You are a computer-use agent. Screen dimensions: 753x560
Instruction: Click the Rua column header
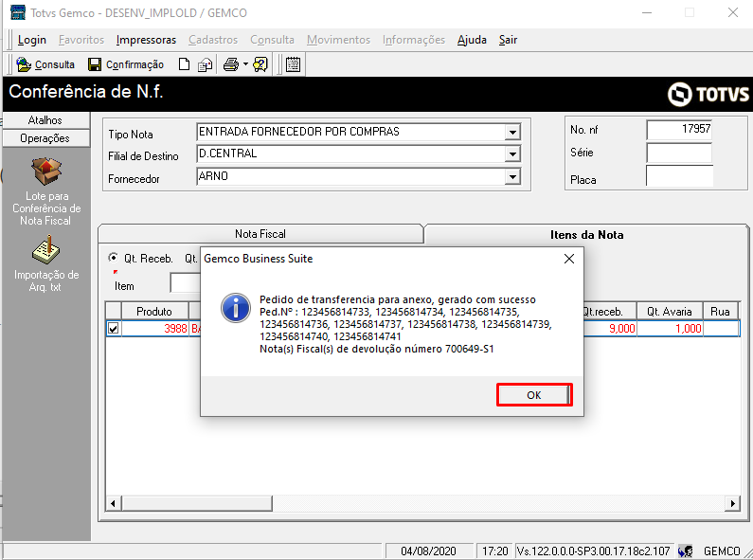click(721, 311)
